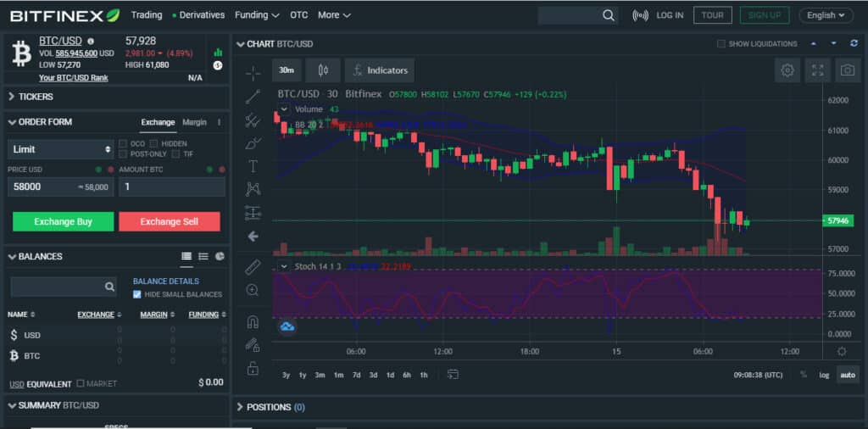Open the go to date icon
This screenshot has height=429, width=868.
(x=453, y=375)
